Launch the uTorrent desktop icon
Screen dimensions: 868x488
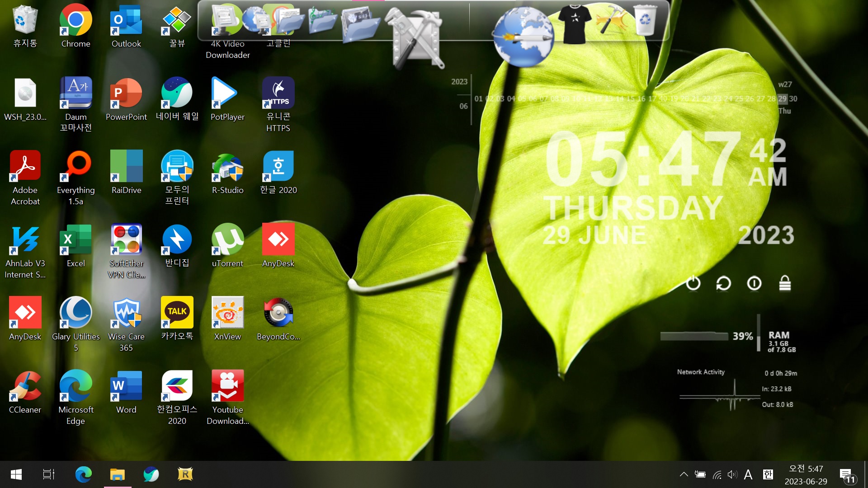coord(227,246)
